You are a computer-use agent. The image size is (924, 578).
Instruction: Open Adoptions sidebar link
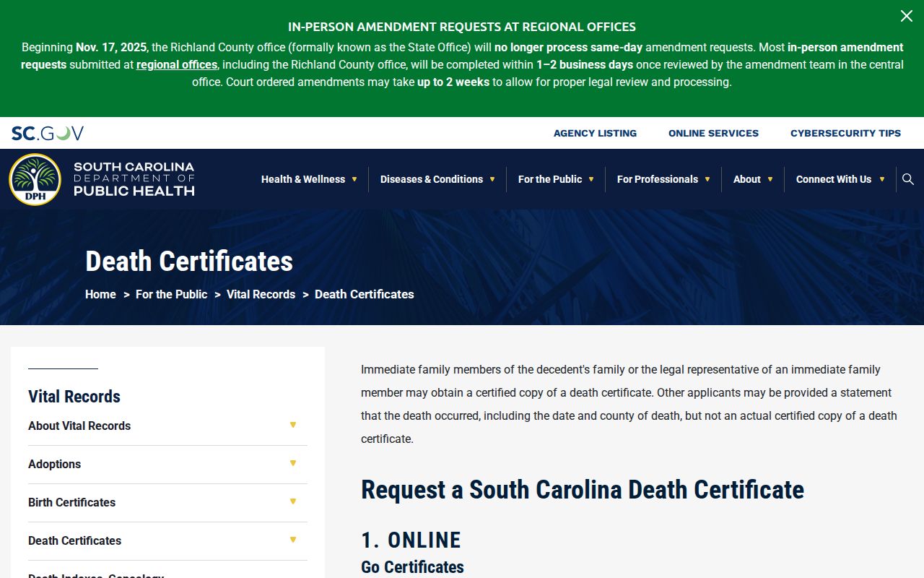click(x=54, y=464)
